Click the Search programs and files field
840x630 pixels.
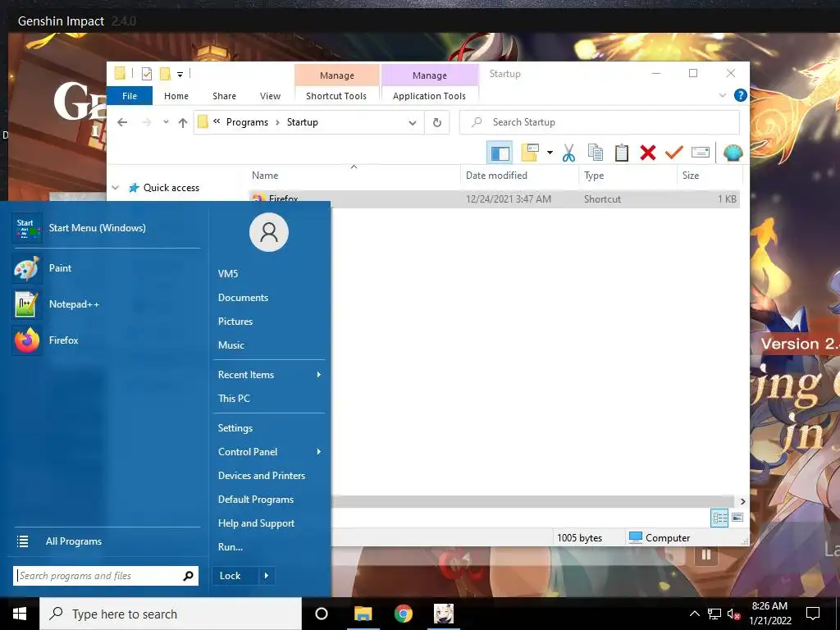[106, 576]
